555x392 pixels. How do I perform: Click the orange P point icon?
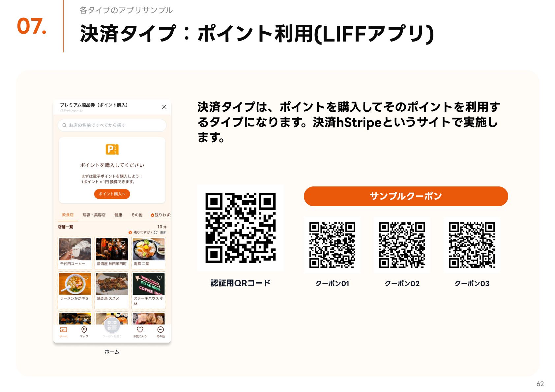coord(112,149)
